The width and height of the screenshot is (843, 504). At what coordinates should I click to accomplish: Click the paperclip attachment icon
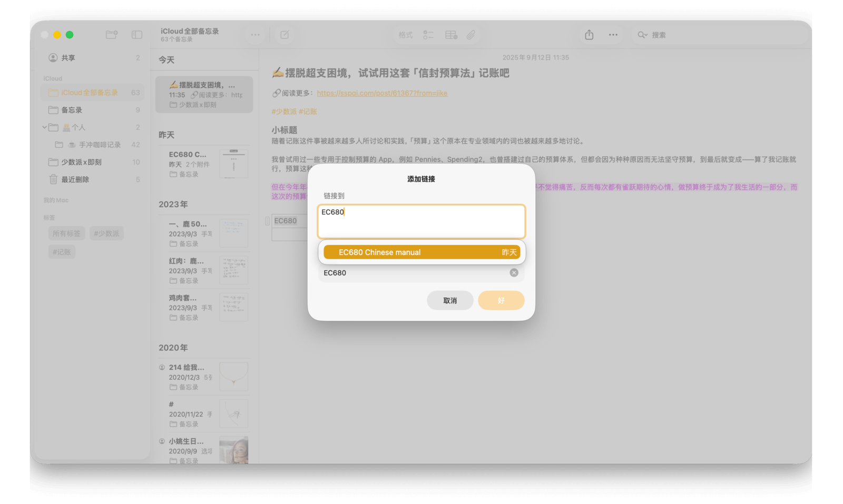point(471,35)
